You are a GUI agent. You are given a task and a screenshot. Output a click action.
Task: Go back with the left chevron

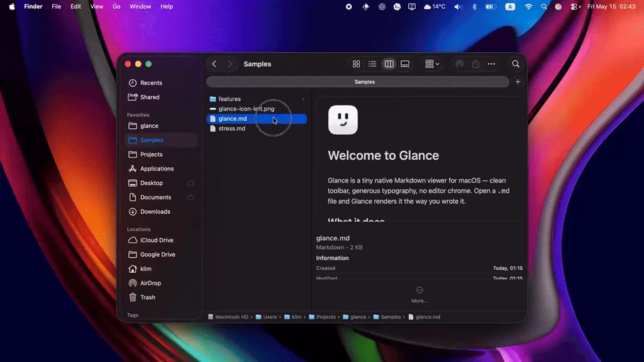[214, 64]
